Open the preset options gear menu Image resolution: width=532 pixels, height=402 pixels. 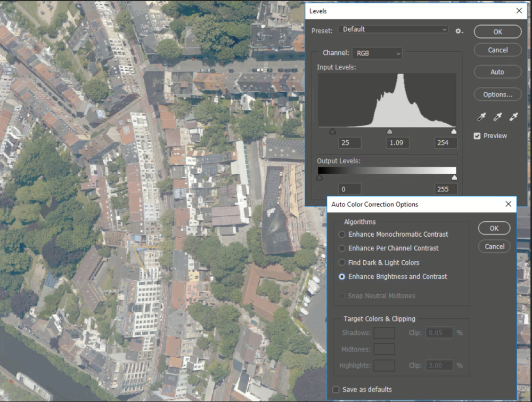[459, 31]
